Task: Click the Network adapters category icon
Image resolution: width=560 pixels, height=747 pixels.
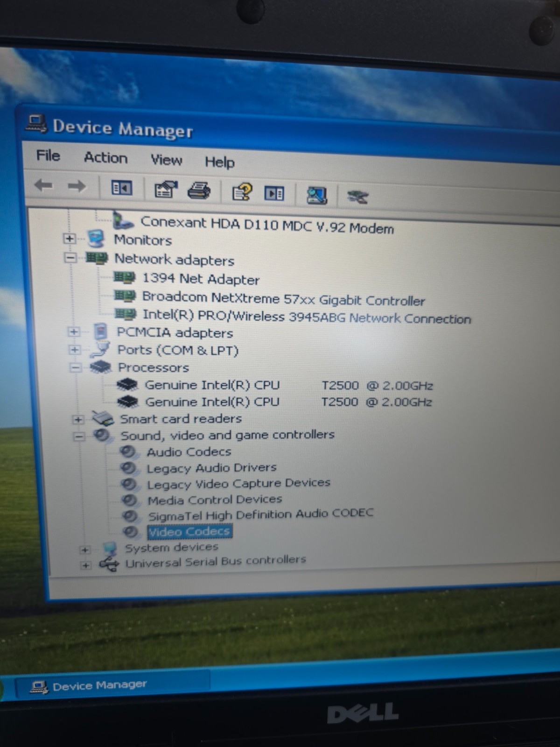Action: (x=97, y=258)
